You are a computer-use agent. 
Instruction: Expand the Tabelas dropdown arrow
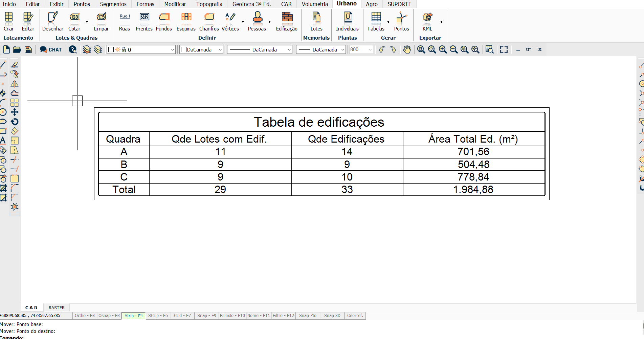[x=388, y=22]
